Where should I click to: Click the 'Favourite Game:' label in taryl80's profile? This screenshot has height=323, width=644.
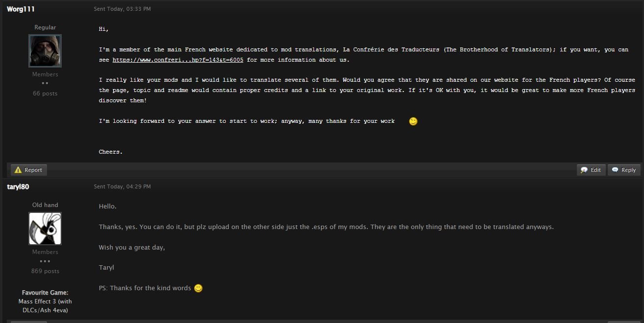click(x=45, y=293)
